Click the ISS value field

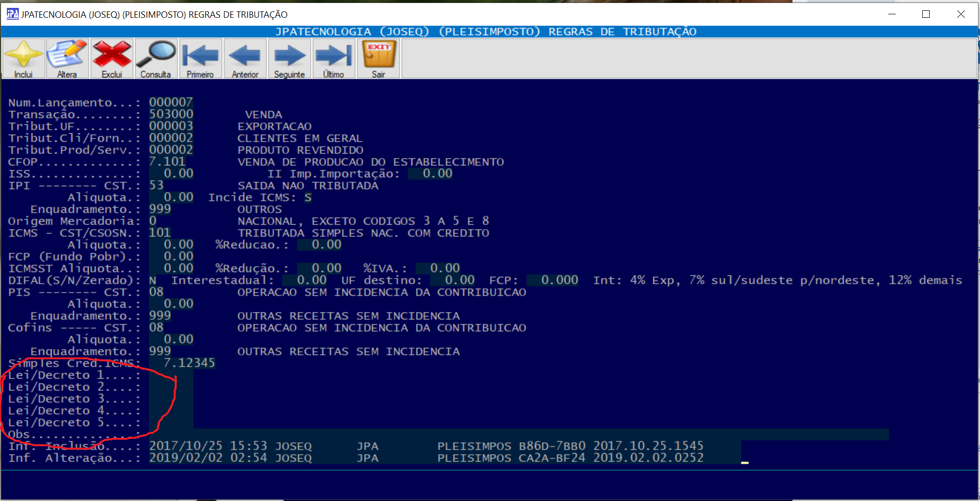(171, 173)
